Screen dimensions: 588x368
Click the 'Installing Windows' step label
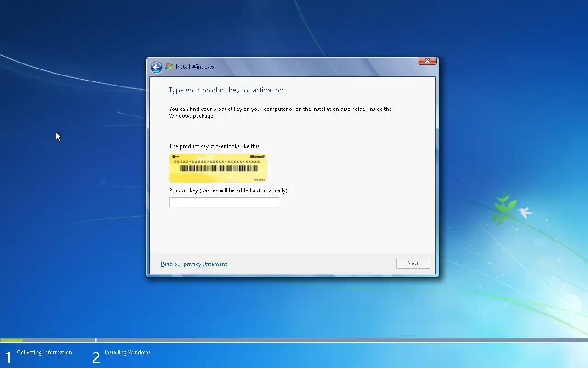click(127, 352)
